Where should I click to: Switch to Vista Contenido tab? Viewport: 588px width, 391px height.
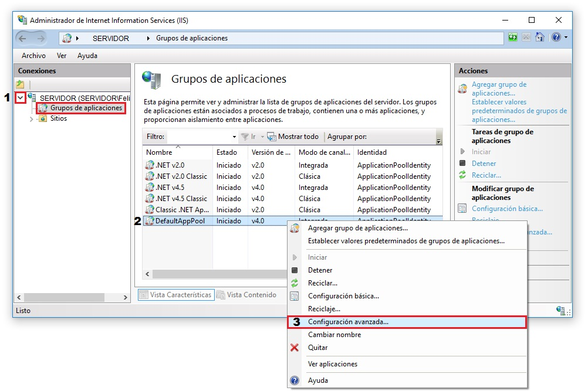click(247, 295)
